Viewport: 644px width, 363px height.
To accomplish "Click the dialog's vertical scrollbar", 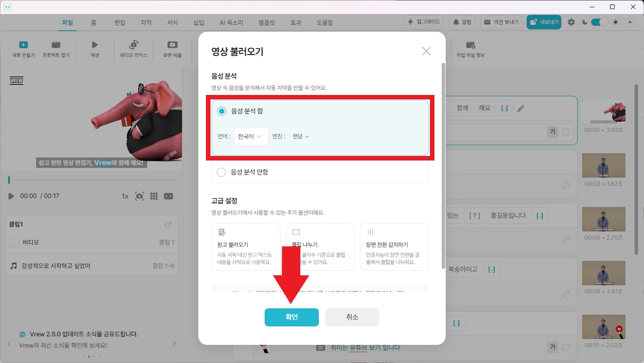I will [443, 165].
